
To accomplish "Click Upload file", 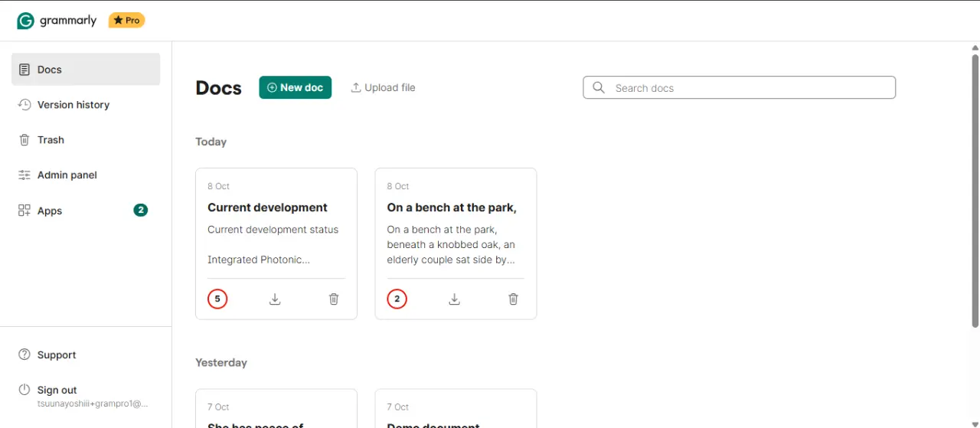I will (x=383, y=87).
